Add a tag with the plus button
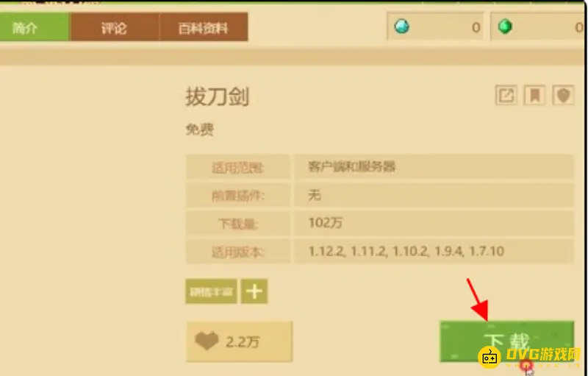Screen dimensions: 588x376 [254, 291]
